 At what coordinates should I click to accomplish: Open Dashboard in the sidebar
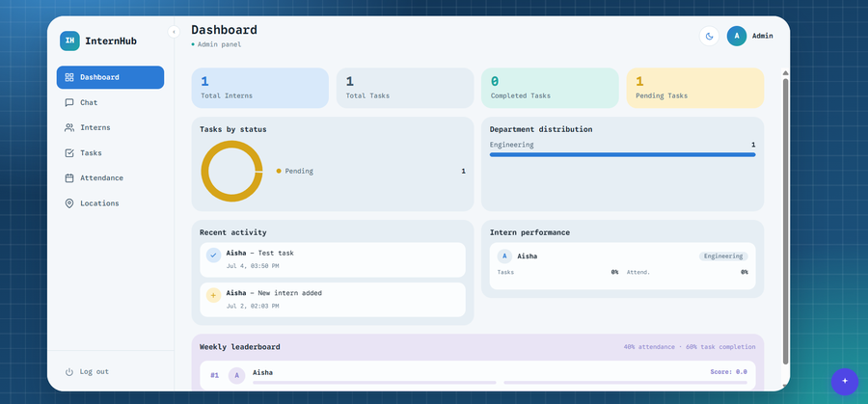coord(110,77)
